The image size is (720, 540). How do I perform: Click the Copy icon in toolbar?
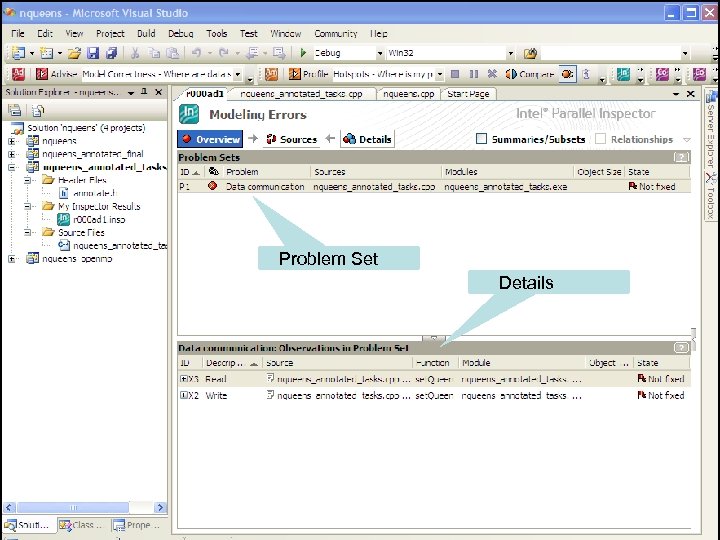tap(154, 53)
